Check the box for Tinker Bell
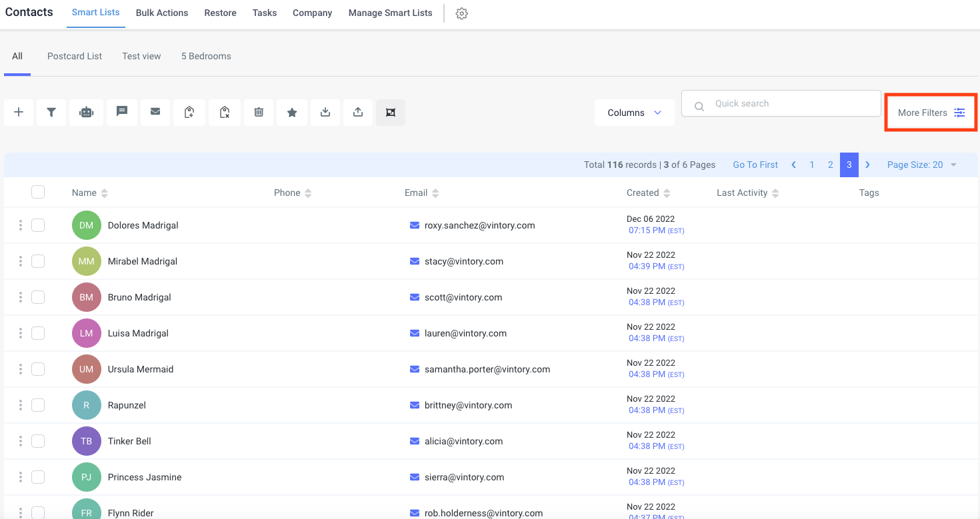Viewport: 980px width, 519px height. [38, 441]
